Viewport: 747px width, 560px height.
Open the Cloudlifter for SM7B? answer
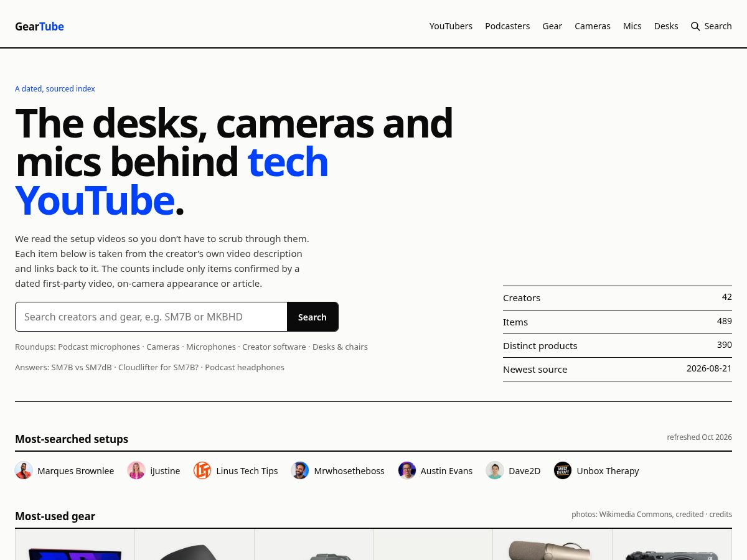click(x=158, y=367)
